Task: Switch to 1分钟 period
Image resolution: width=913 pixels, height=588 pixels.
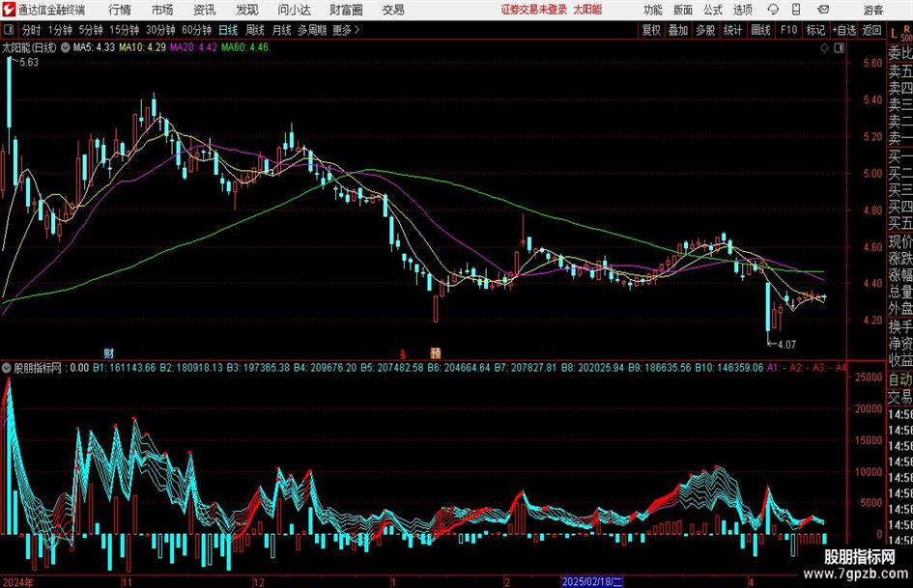Action: (x=59, y=30)
